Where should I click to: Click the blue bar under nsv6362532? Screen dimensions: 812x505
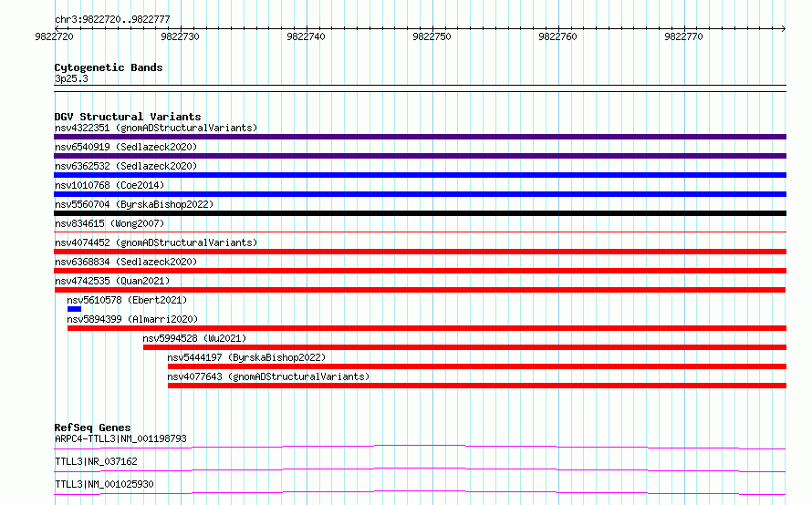tap(420, 175)
